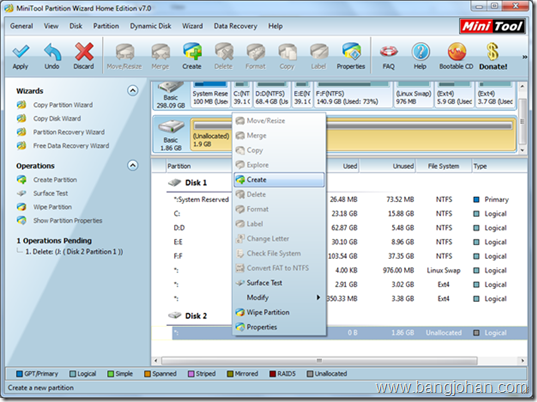Select System Reserved 100 MB block
The width and height of the screenshot is (537, 402).
210,94
